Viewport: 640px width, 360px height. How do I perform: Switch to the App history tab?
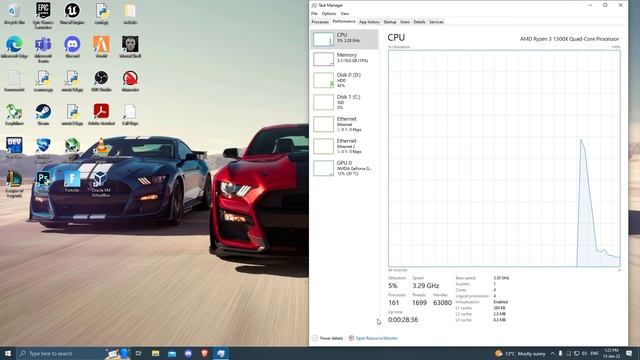click(x=369, y=22)
